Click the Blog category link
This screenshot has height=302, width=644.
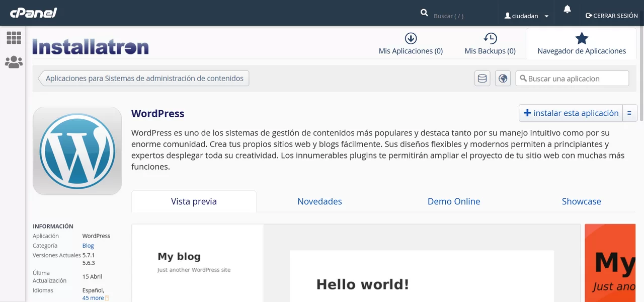[88, 246]
